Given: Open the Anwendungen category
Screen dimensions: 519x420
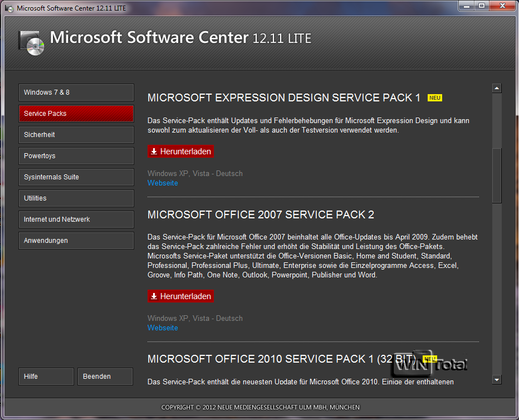Looking at the screenshot, I should click(76, 241).
